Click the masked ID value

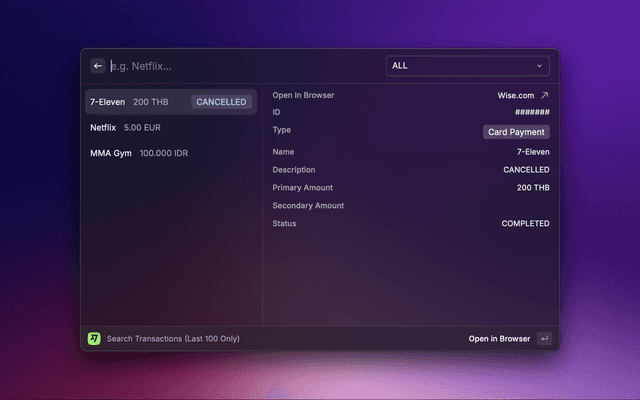(x=531, y=113)
